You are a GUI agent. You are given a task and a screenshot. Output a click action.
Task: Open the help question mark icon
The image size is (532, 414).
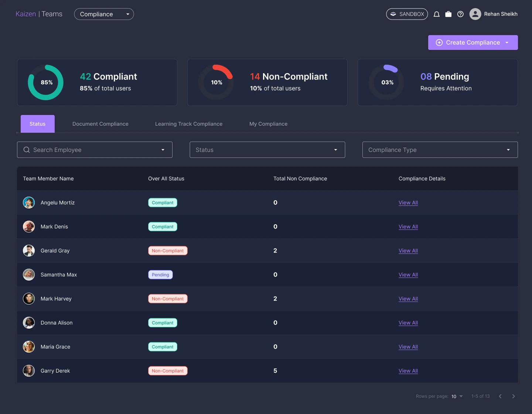pyautogui.click(x=460, y=14)
